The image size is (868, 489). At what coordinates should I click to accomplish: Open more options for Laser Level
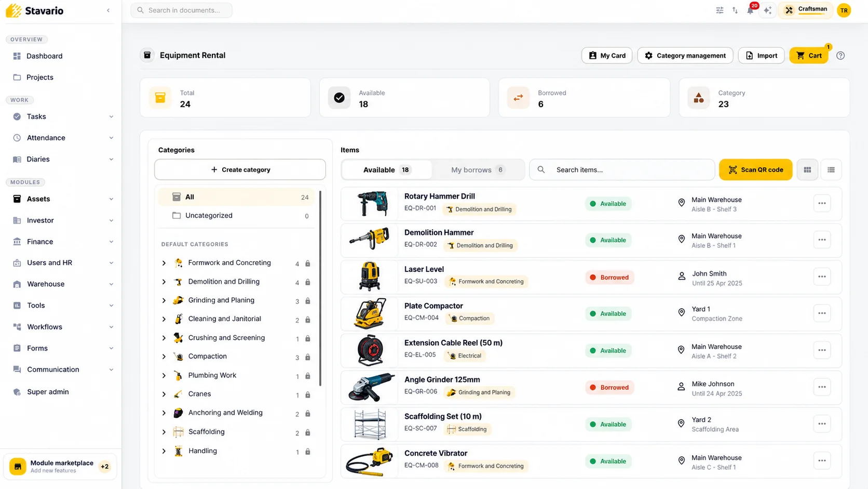pos(822,276)
